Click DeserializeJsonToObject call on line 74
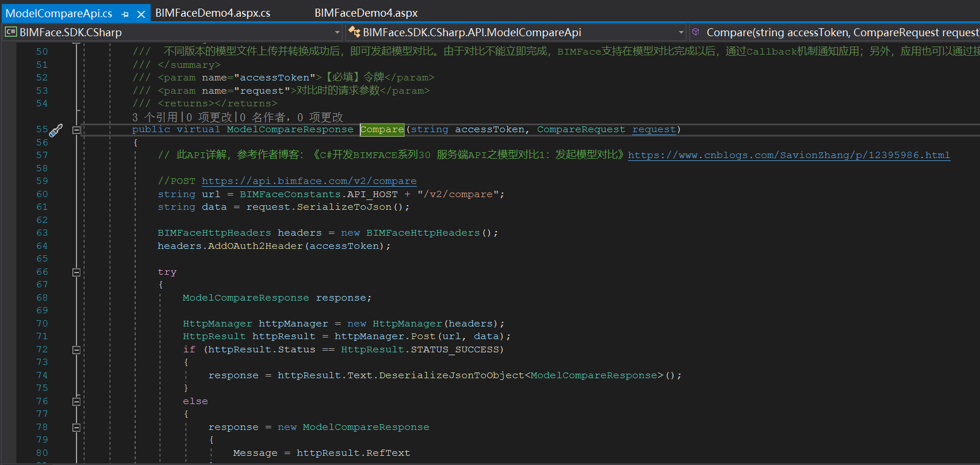Image resolution: width=980 pixels, height=465 pixels. point(451,375)
